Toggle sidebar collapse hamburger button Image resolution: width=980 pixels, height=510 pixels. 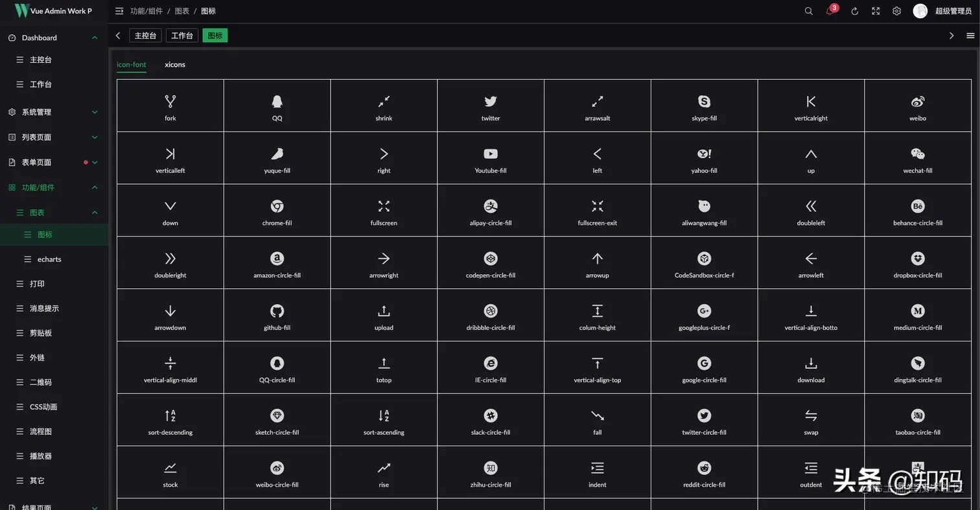pyautogui.click(x=119, y=11)
